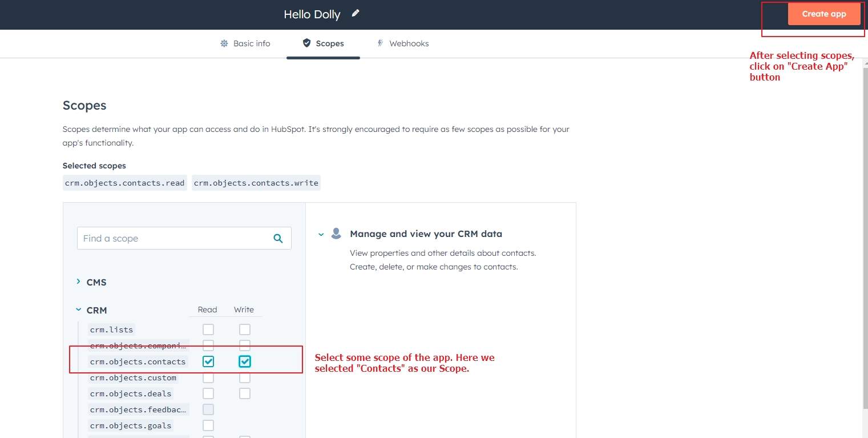Screen dimensions: 868x438
Task: Check Read for crm.objects.custom
Action: click(208, 377)
